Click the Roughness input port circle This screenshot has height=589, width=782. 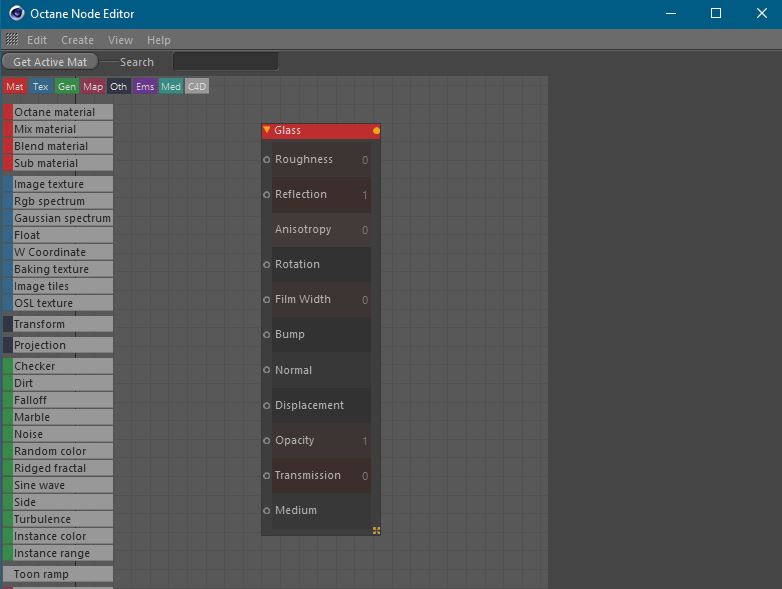point(266,160)
